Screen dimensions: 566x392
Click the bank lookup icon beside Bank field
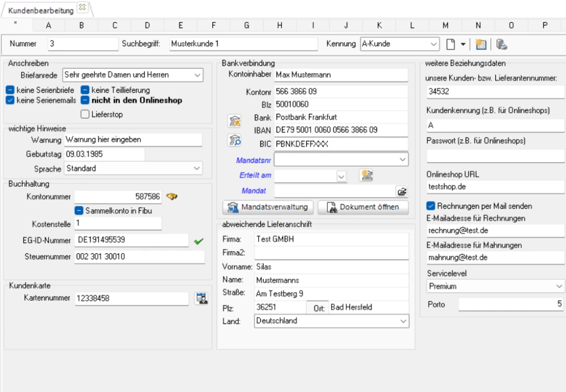[x=234, y=121]
